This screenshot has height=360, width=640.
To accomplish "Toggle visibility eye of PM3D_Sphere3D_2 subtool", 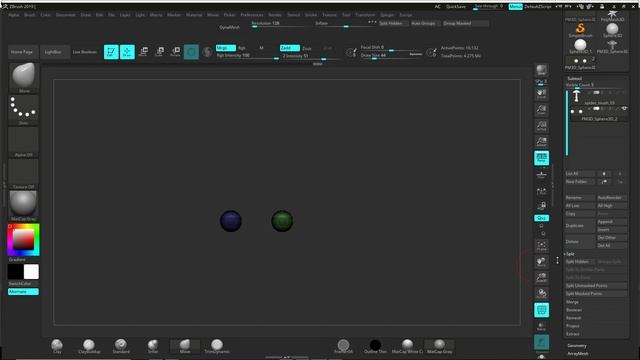I will [624, 109].
